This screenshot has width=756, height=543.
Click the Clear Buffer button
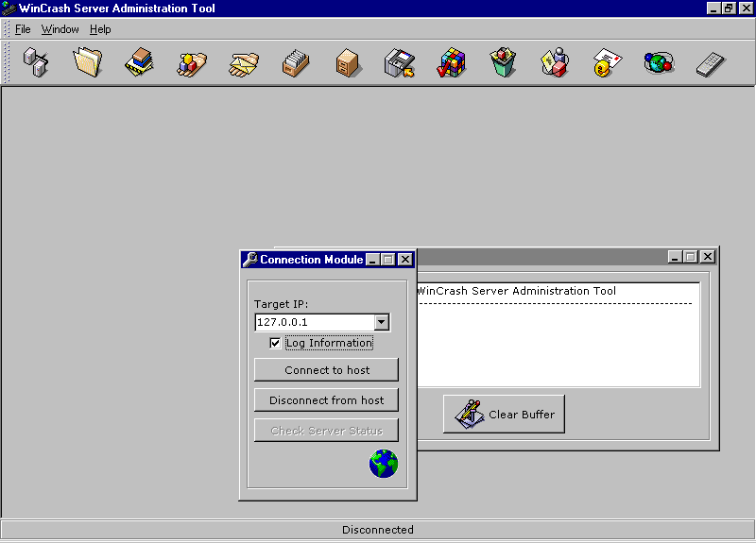coord(504,415)
